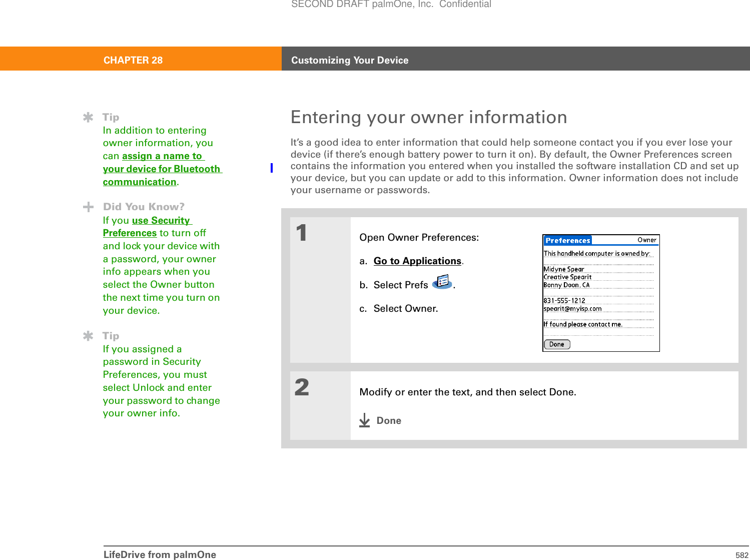Viewport: 750px width, 560px height.
Task: Click 'This handheld computer is owned by:' text
Action: 597,254
